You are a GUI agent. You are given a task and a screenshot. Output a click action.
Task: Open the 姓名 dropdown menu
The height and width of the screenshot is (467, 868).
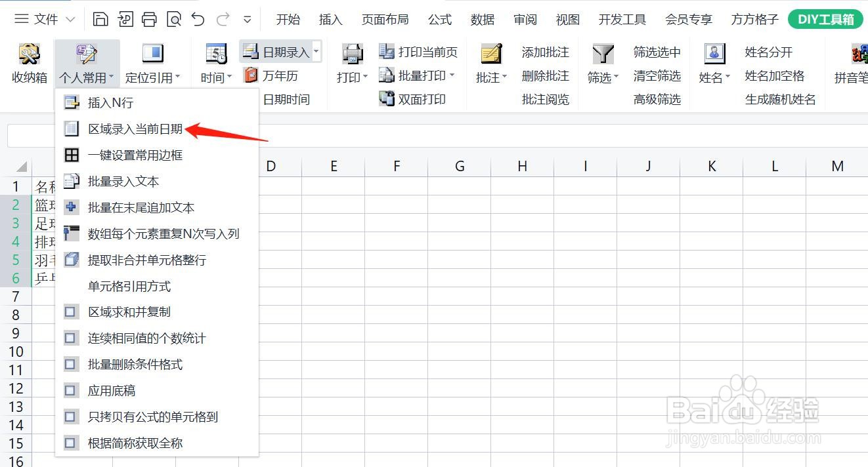(x=714, y=77)
